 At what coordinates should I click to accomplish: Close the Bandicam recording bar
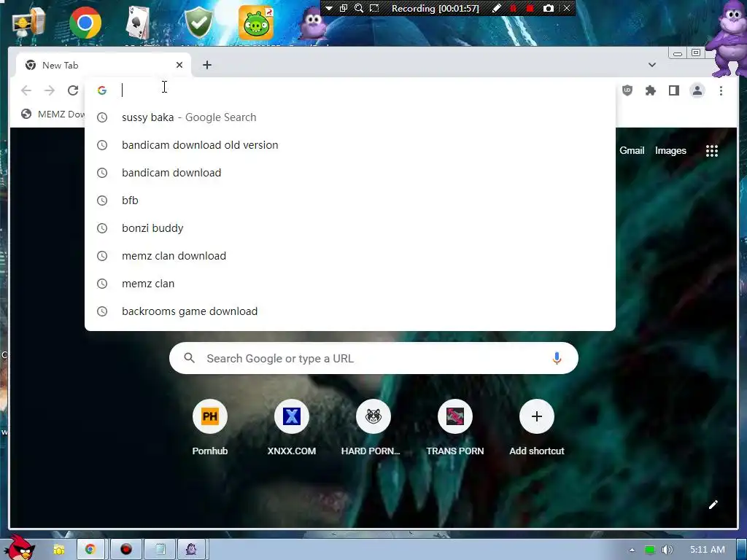tap(566, 8)
